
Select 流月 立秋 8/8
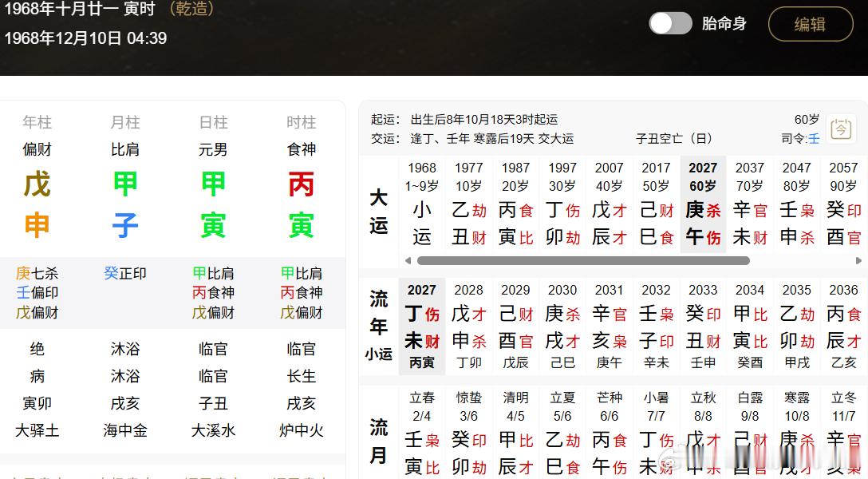[x=703, y=433]
